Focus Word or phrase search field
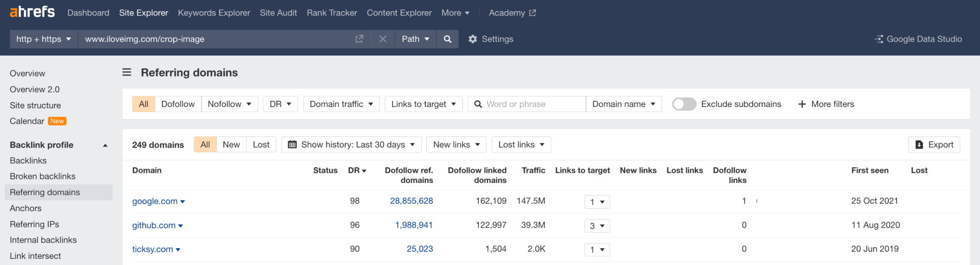This screenshot has height=265, width=980. point(526,104)
